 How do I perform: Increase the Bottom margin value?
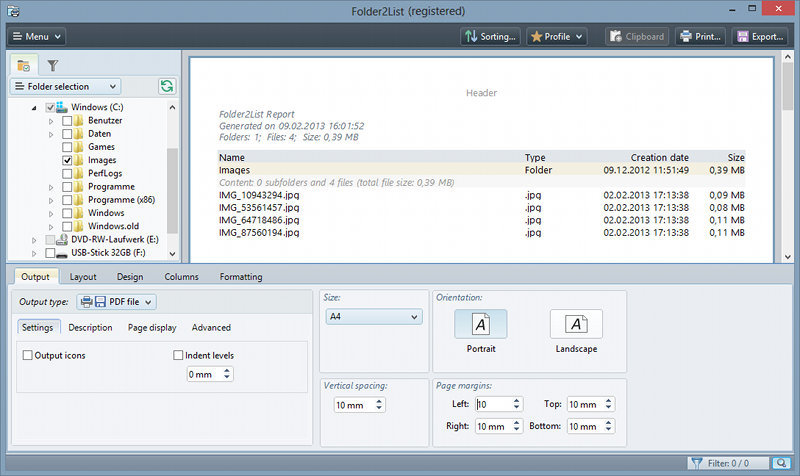[x=608, y=423]
